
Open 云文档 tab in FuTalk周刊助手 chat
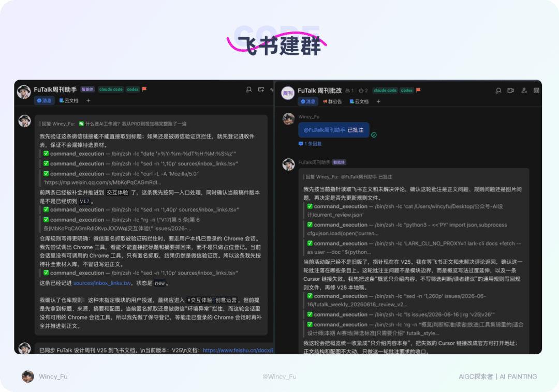pos(69,101)
